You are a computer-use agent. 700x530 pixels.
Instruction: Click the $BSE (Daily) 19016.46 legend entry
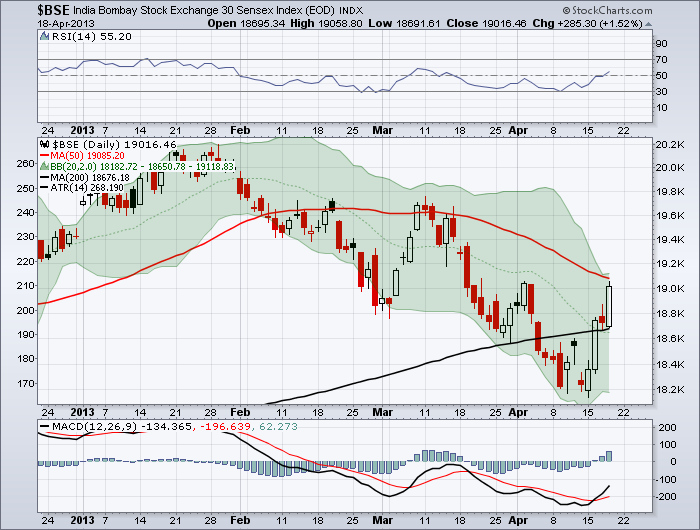pyautogui.click(x=115, y=145)
